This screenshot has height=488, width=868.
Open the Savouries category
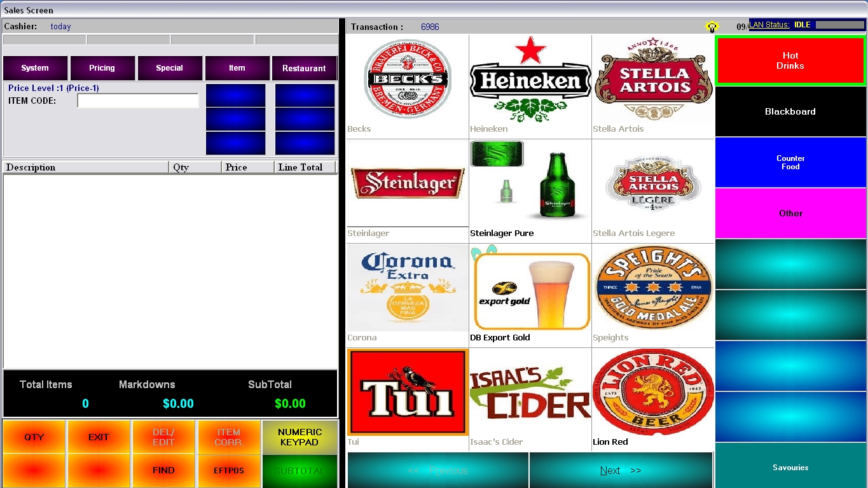click(790, 466)
